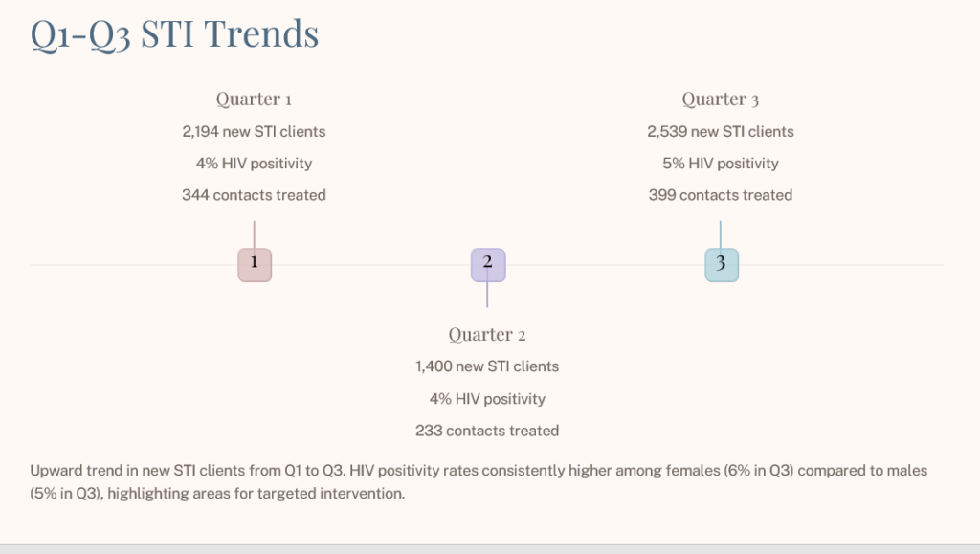The image size is (980, 554).
Task: Click the connector line below marker 2
Action: click(x=487, y=295)
